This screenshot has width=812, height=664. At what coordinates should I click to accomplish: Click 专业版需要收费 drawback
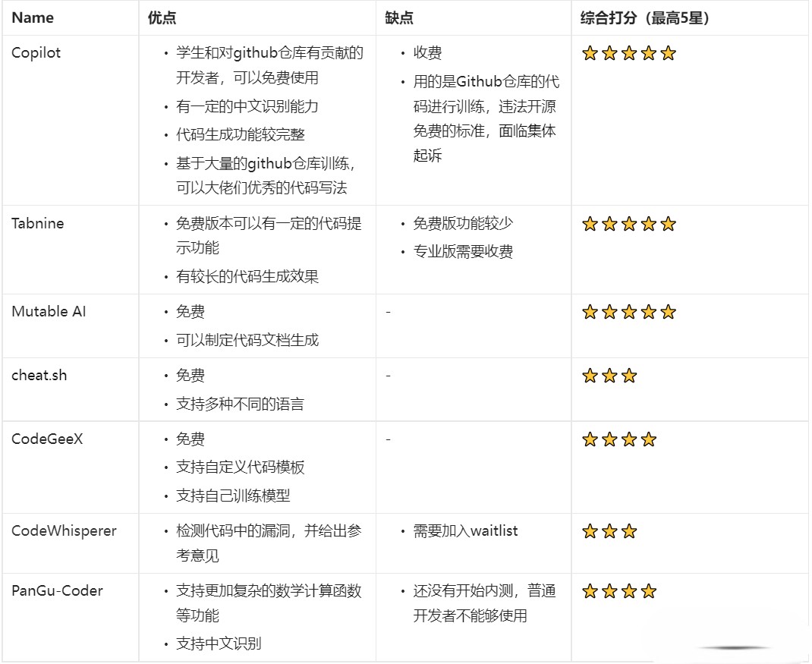(463, 252)
